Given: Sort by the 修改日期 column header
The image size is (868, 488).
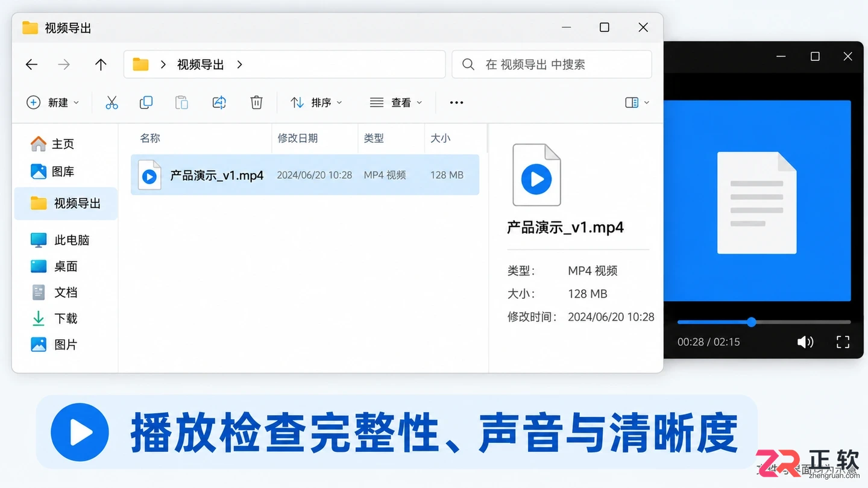Looking at the screenshot, I should 298,138.
